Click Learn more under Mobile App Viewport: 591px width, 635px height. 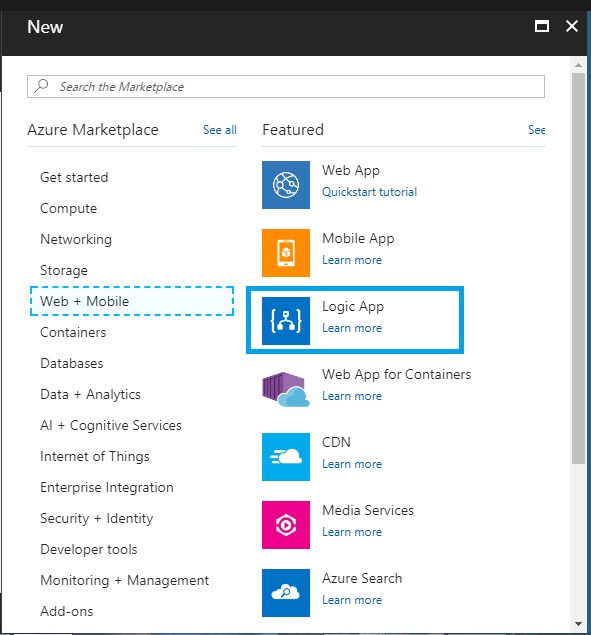click(352, 260)
